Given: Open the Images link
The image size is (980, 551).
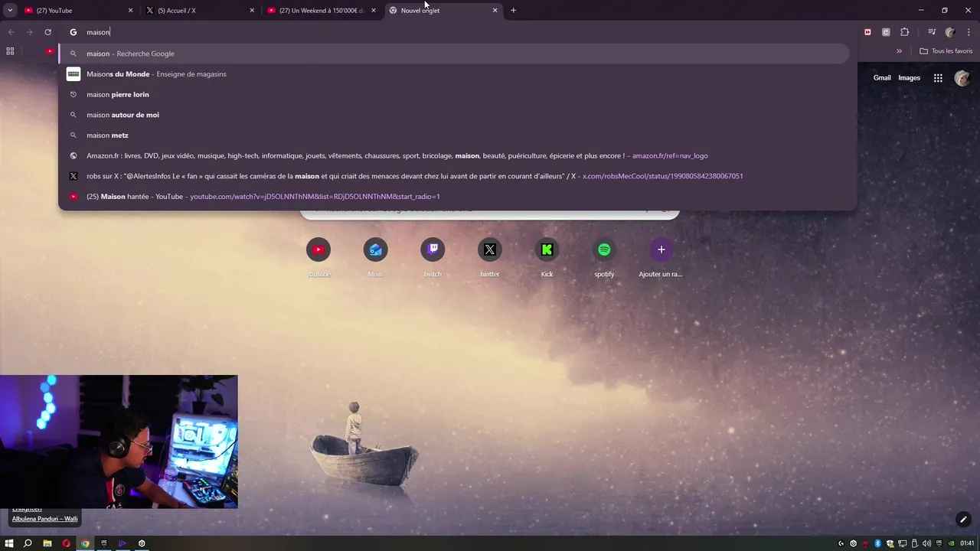Looking at the screenshot, I should click(x=909, y=78).
